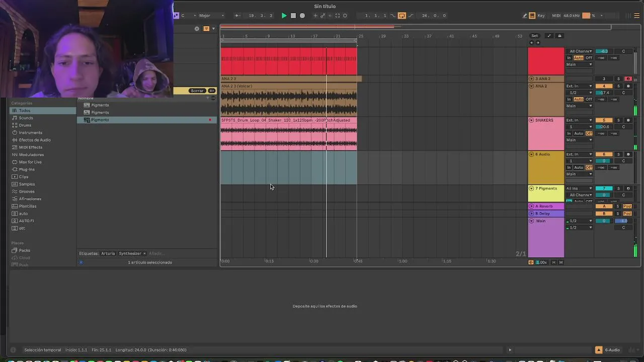Open Key mapping mode
Viewport: 644px width, 362px height.
[541, 16]
